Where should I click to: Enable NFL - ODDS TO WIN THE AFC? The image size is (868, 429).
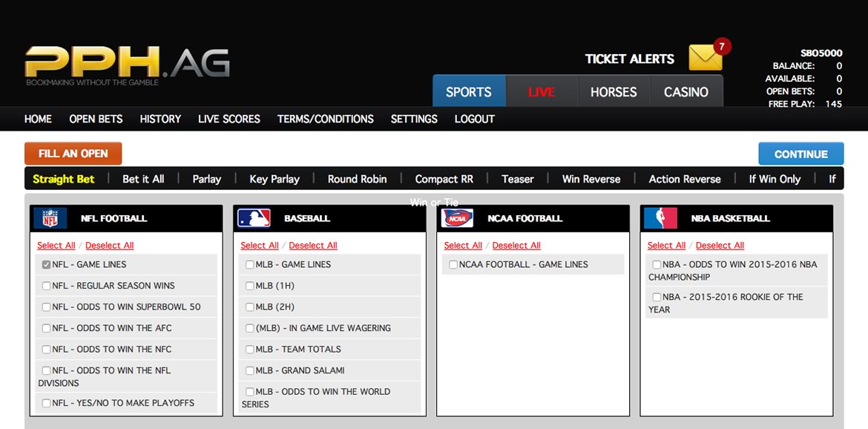(x=47, y=328)
